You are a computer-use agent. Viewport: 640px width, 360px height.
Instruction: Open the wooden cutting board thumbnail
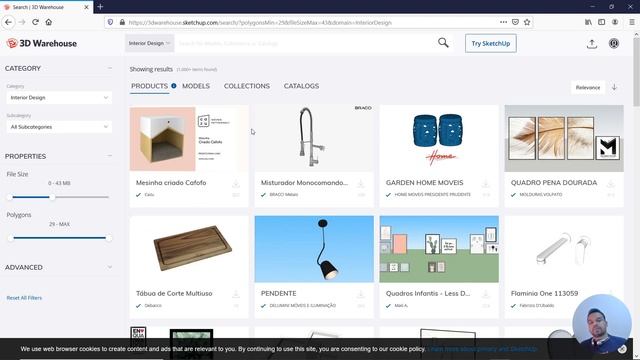(189, 249)
